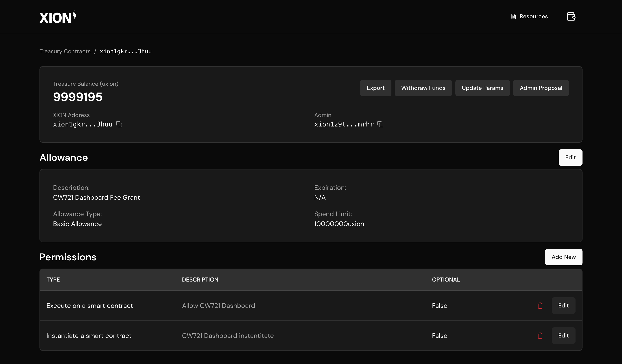The height and width of the screenshot is (364, 622).
Task: Delete the Instantiate a smart contract permission
Action: pyautogui.click(x=540, y=336)
